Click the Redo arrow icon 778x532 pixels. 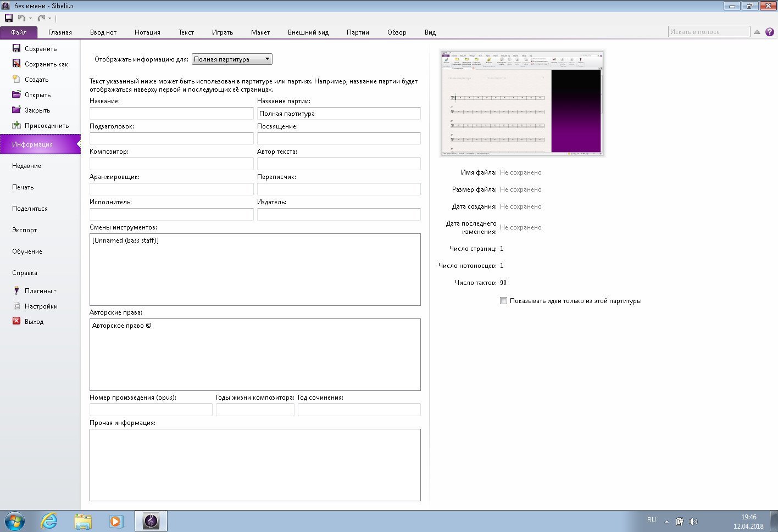41,18
